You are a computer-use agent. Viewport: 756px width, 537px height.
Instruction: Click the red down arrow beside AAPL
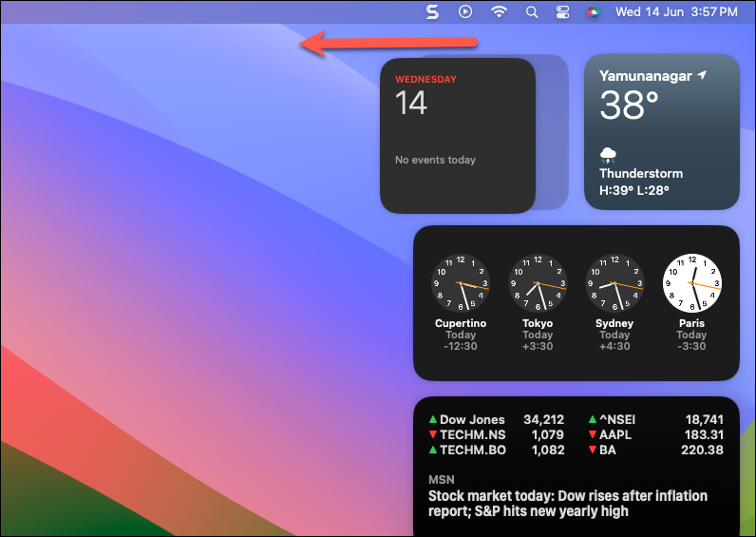[593, 434]
